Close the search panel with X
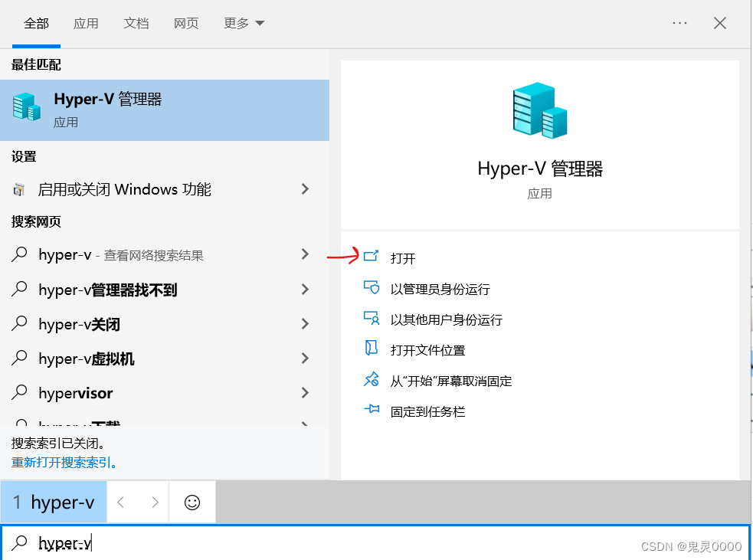Image resolution: width=753 pixels, height=560 pixels. coord(720,23)
